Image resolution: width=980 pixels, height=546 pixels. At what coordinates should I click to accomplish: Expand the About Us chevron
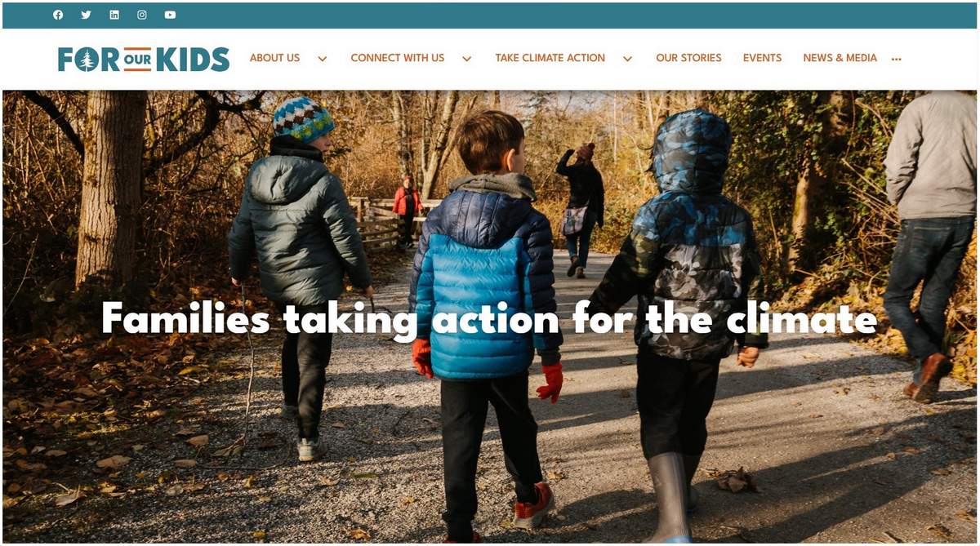323,59
